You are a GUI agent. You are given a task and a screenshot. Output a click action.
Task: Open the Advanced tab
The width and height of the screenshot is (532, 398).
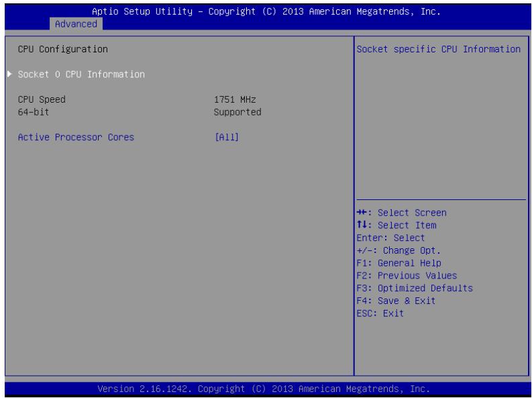(x=76, y=24)
